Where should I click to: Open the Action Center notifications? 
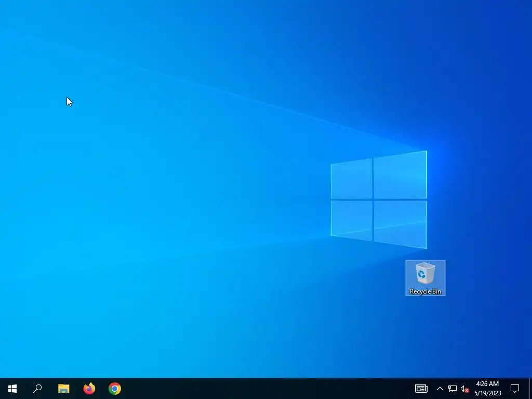point(515,389)
